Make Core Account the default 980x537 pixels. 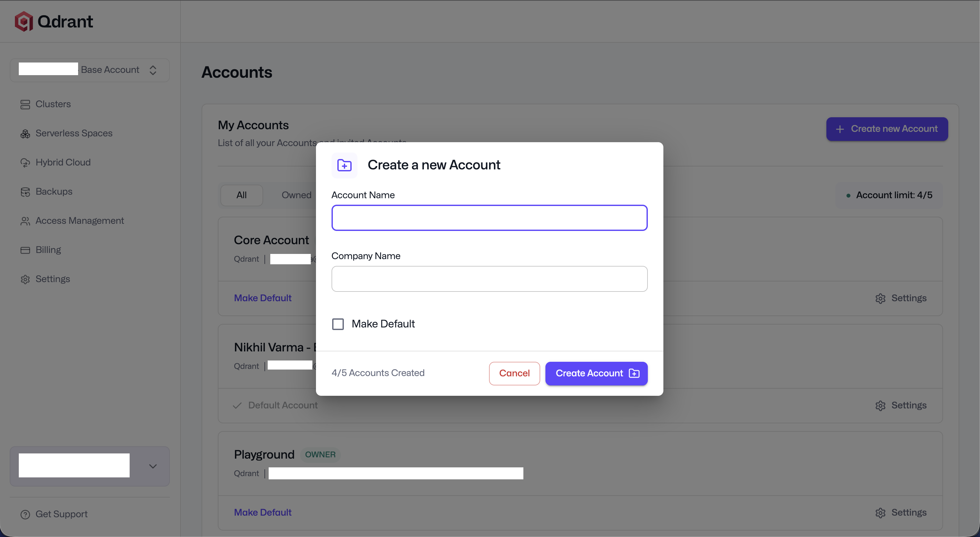pos(262,298)
